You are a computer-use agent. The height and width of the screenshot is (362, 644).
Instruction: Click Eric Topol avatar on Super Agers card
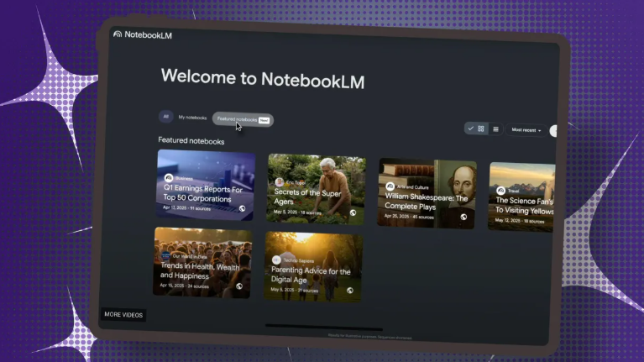click(x=280, y=182)
